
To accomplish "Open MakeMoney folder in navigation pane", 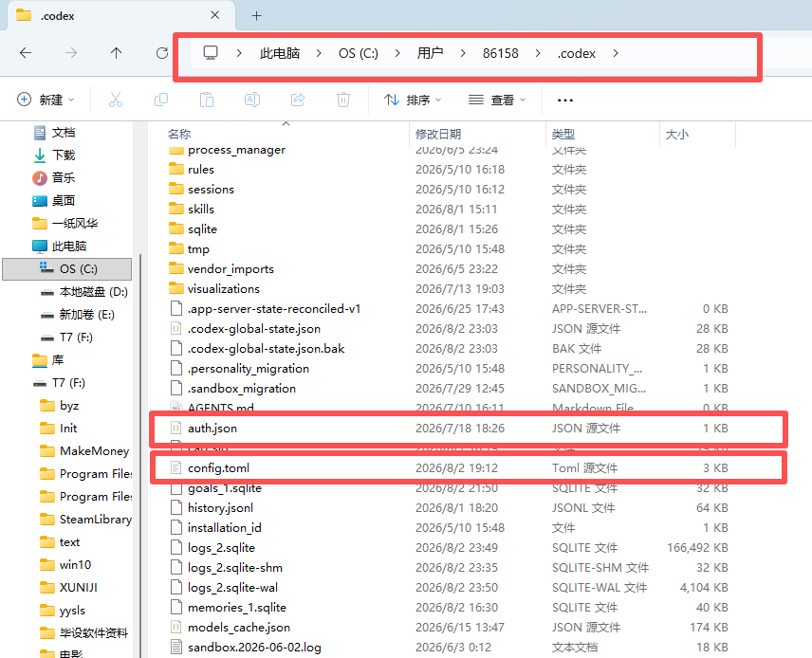I will [x=85, y=451].
